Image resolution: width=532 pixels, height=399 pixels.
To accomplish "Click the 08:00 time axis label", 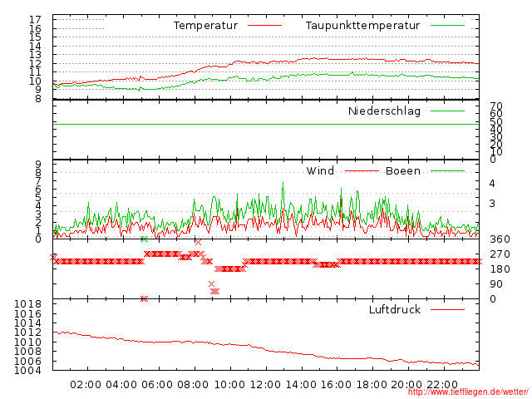I will 193,385.
